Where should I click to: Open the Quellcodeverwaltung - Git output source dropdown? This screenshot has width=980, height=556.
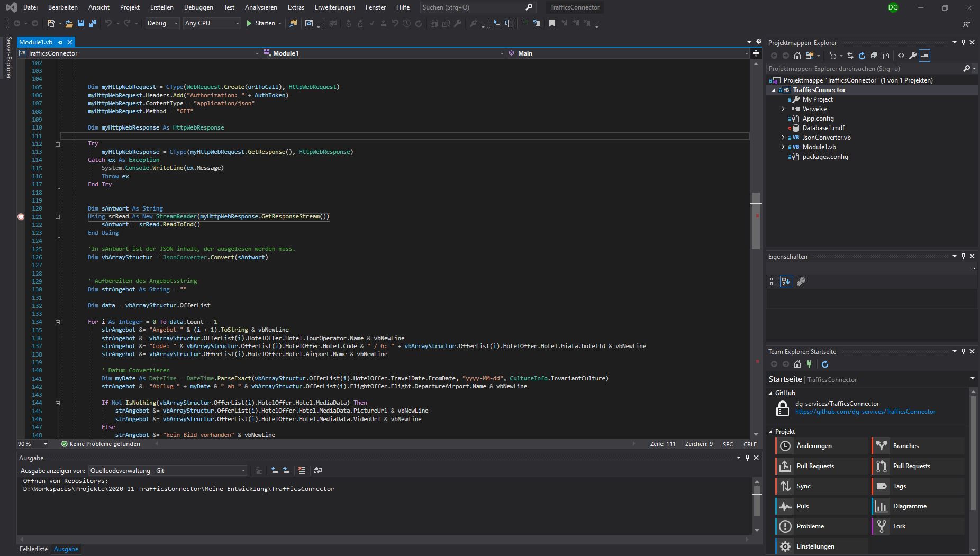[x=167, y=471]
